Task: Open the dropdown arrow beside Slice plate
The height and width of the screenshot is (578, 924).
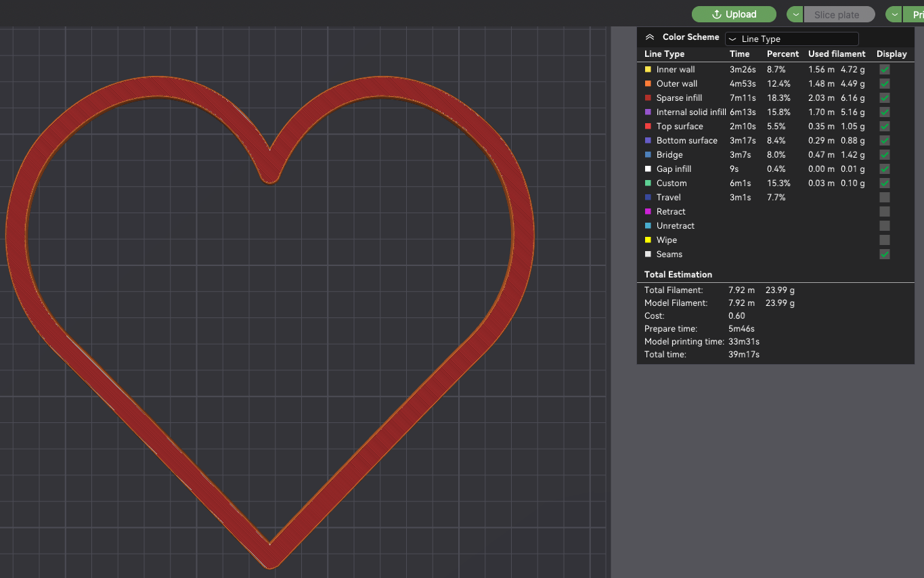Action: tap(795, 14)
